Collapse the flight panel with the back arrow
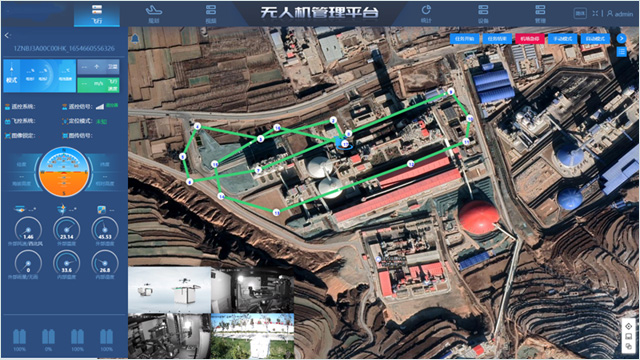Viewport: 640px width, 360px height. (x=7, y=36)
